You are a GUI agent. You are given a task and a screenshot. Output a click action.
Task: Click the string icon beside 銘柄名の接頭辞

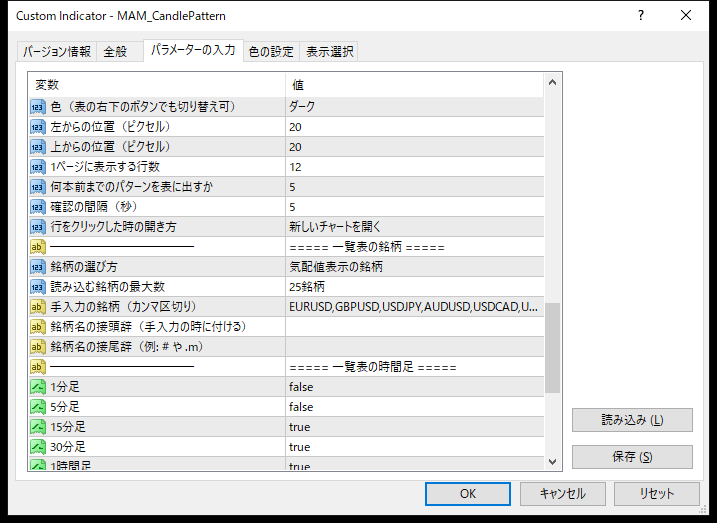coord(38,327)
